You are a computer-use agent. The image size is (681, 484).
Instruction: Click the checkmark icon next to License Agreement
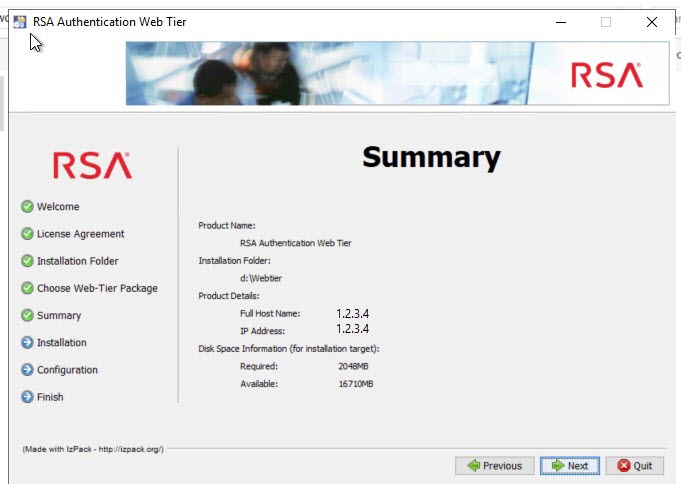pos(27,234)
